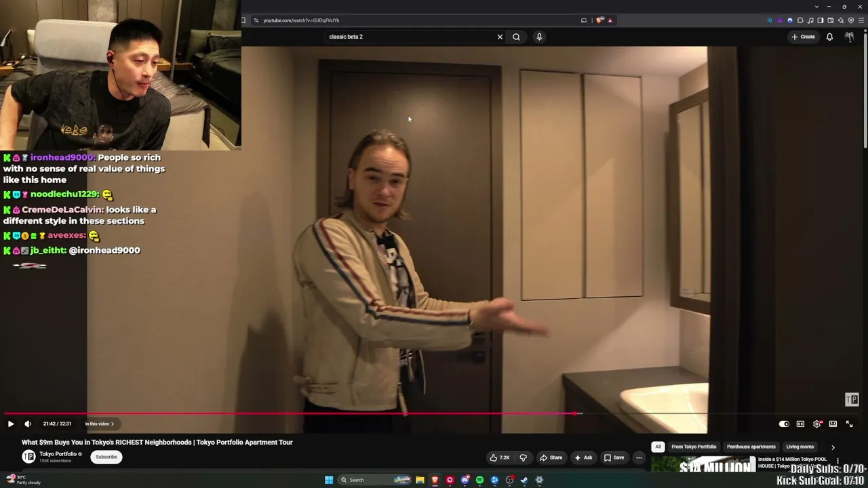Open the browser extensions puzzle icon
Image resolution: width=868 pixels, height=488 pixels.
800,20
